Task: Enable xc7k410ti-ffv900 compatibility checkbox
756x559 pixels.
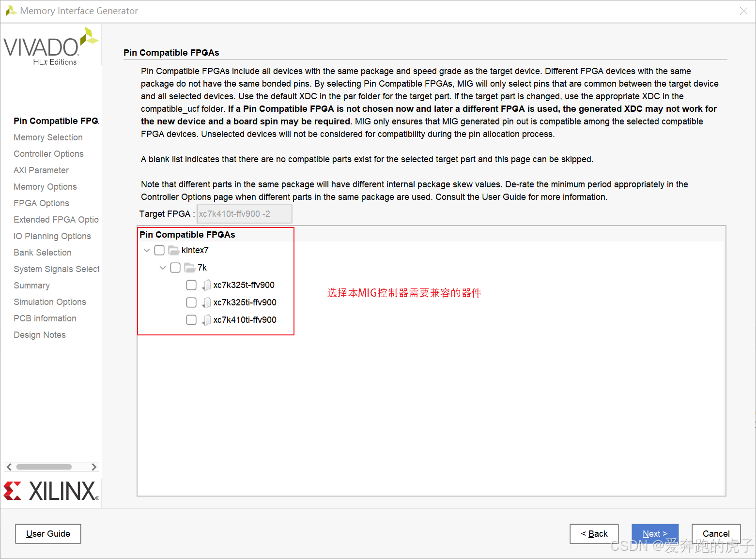Action: point(191,320)
